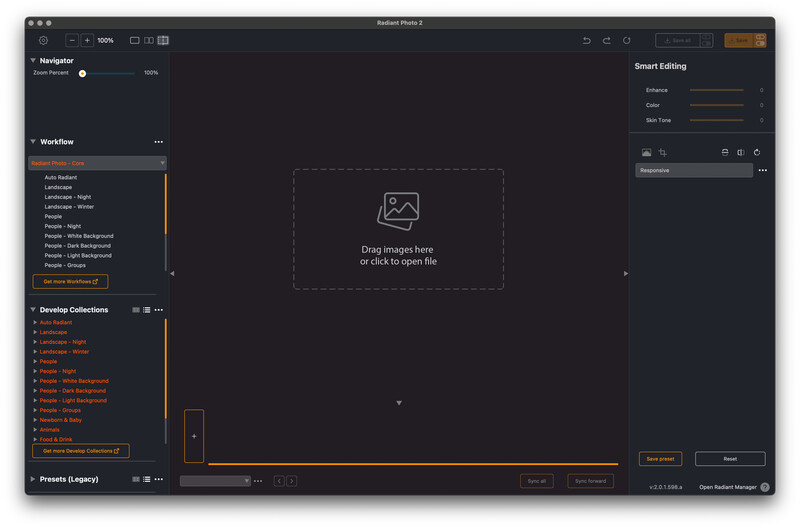Viewport: 800px width, 528px height.
Task: Expand the Landscape - Night collection
Action: [x=35, y=342]
